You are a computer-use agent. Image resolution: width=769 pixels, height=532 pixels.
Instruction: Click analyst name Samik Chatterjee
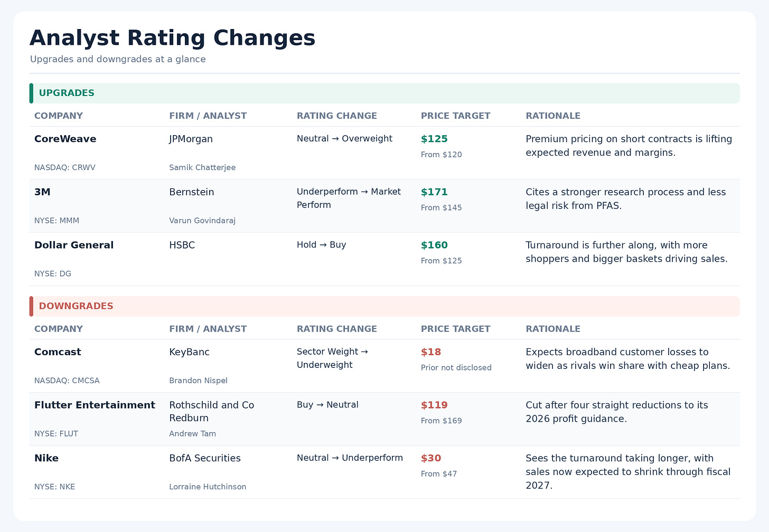pyautogui.click(x=202, y=167)
